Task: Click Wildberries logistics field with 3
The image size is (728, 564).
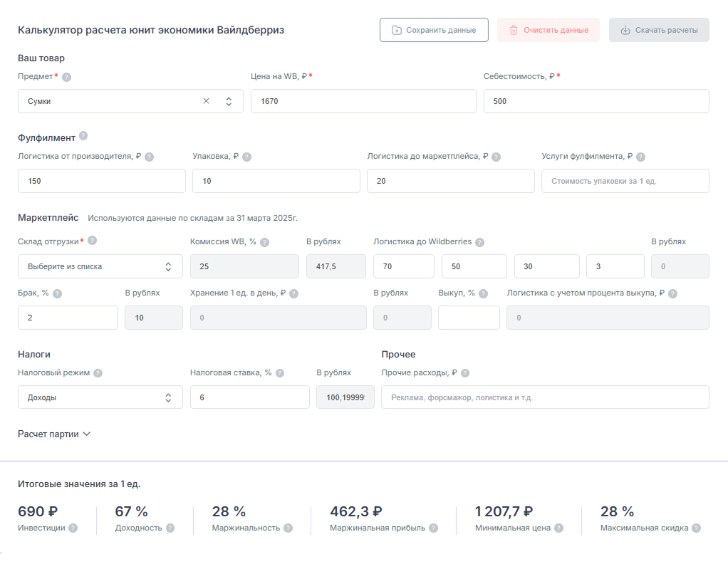Action: 615,266
